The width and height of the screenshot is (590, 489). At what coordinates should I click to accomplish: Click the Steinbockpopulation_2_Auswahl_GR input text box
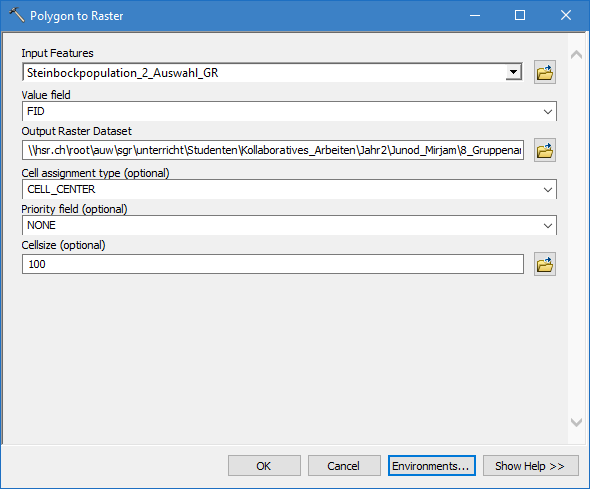tap(264, 72)
